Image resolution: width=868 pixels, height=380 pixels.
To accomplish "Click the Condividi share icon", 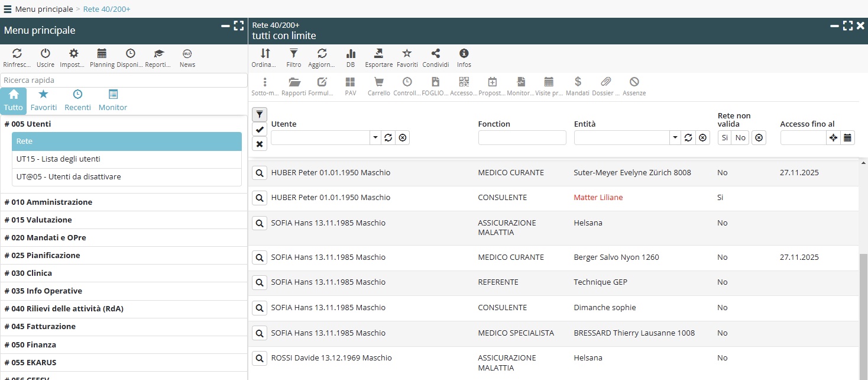I will (x=435, y=54).
